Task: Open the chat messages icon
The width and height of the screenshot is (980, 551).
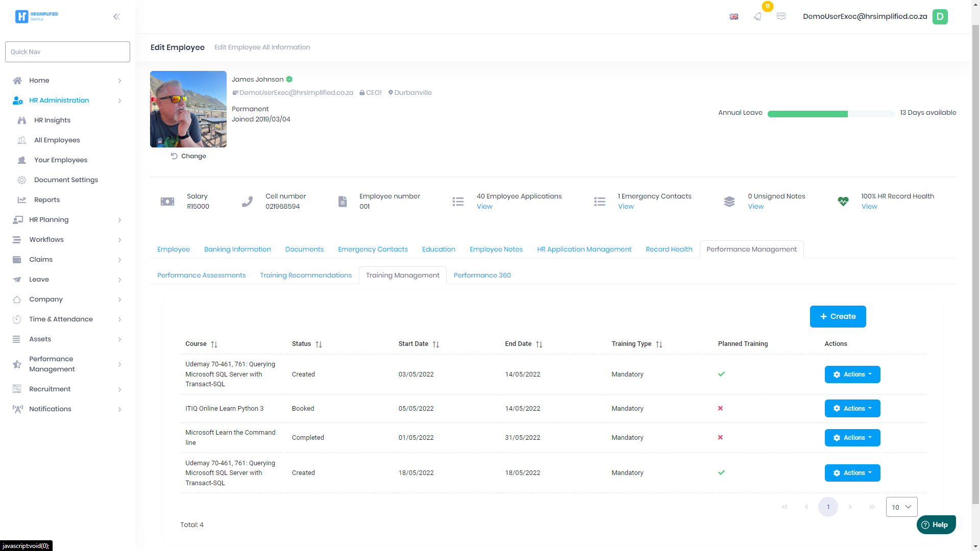Action: (x=781, y=16)
